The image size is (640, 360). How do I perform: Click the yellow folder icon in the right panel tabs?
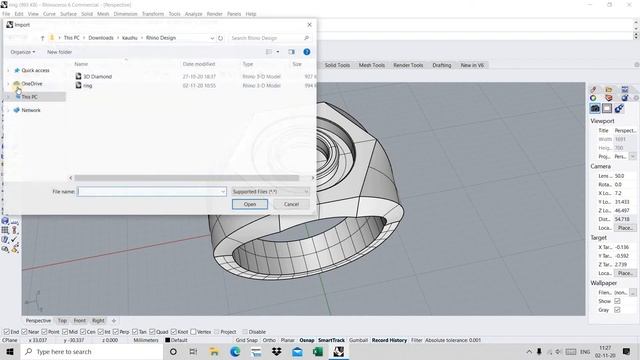[x=609, y=89]
